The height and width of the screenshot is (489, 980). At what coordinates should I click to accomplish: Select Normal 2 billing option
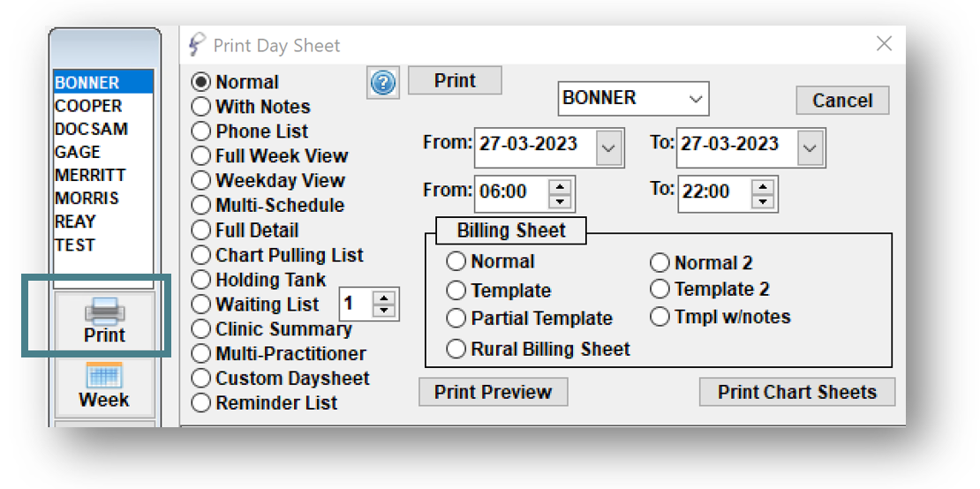660,263
